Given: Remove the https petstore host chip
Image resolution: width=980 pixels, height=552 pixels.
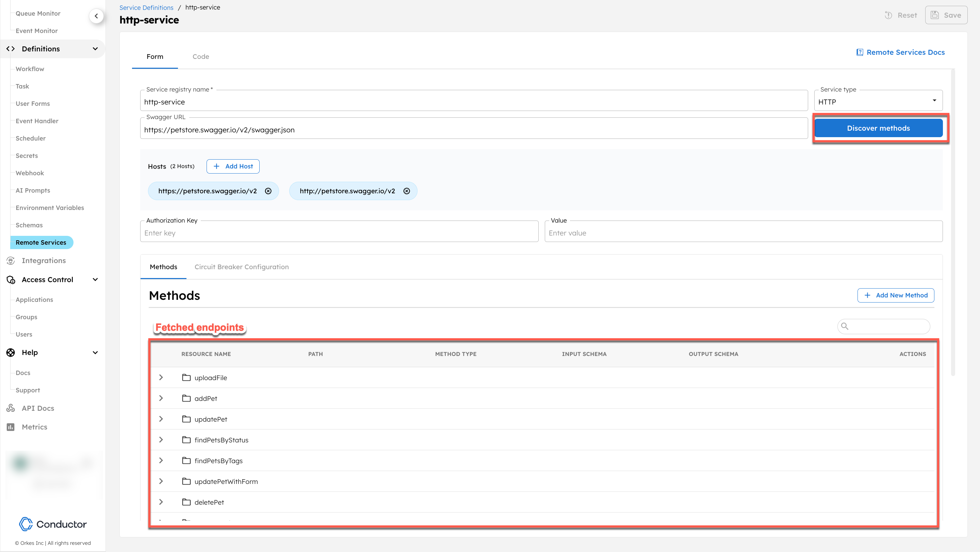Looking at the screenshot, I should (268, 191).
